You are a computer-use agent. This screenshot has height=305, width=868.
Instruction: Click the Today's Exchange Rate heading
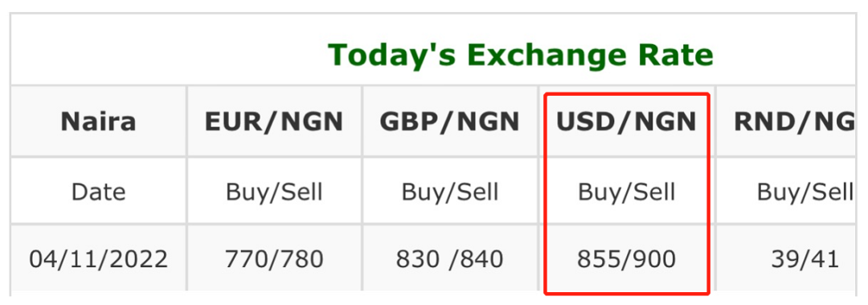pyautogui.click(x=520, y=55)
